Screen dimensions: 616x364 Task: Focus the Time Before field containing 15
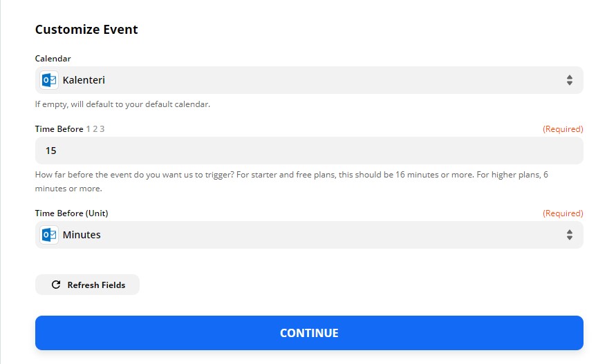[x=309, y=151]
